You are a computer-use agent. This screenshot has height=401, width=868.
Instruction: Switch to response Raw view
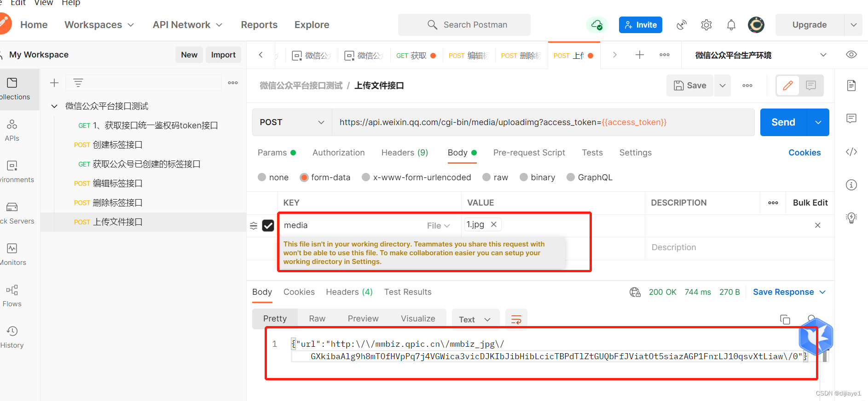[317, 319]
